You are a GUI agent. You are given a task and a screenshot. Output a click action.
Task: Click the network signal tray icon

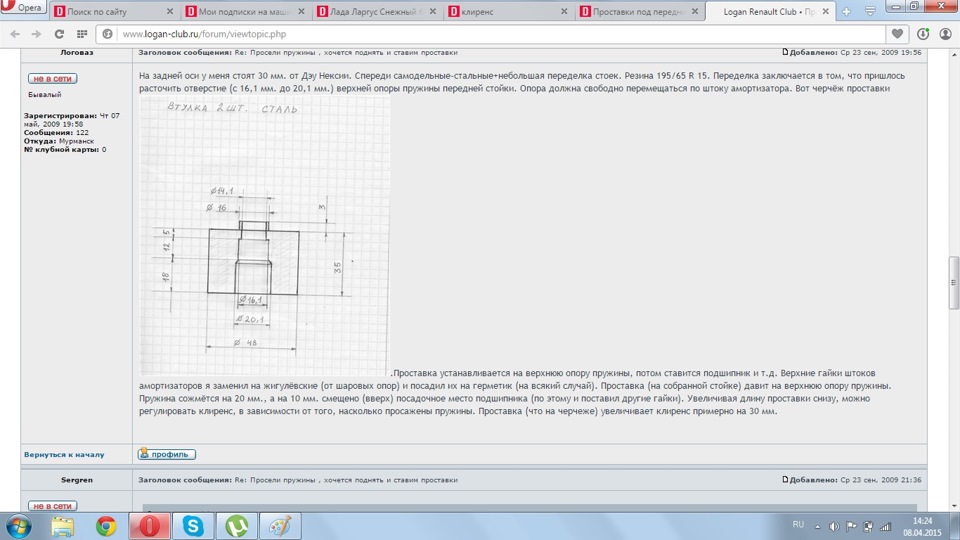[885, 527]
